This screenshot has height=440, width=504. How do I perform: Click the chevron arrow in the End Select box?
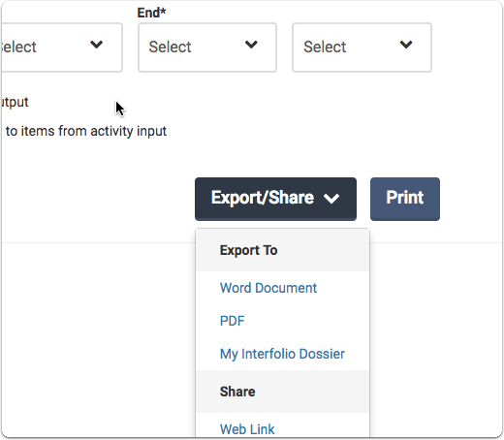click(x=251, y=45)
